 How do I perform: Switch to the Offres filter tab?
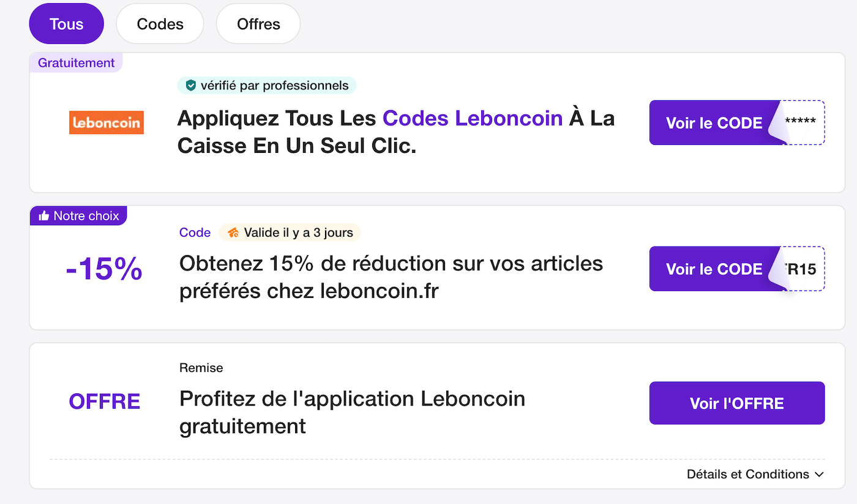point(258,24)
